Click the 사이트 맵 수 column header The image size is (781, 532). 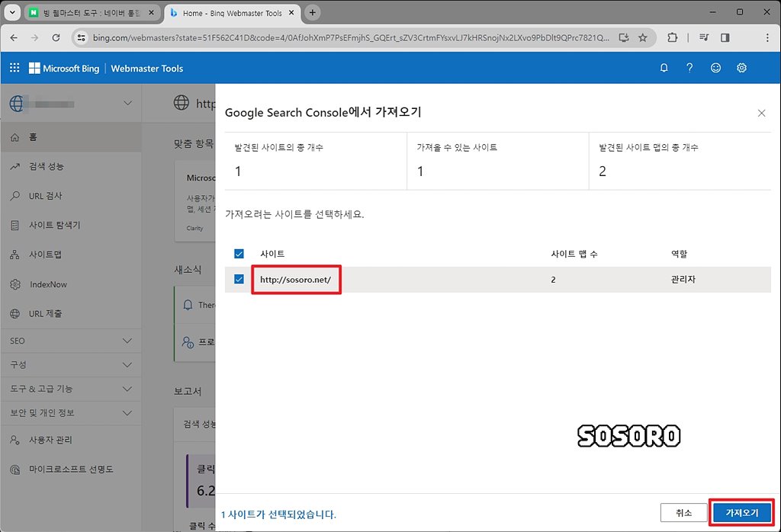[x=574, y=254]
